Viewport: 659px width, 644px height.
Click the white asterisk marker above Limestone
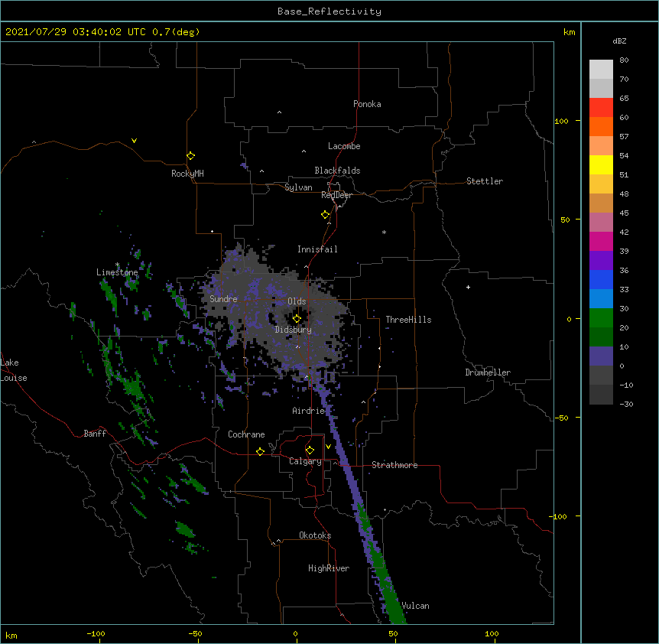(x=117, y=265)
